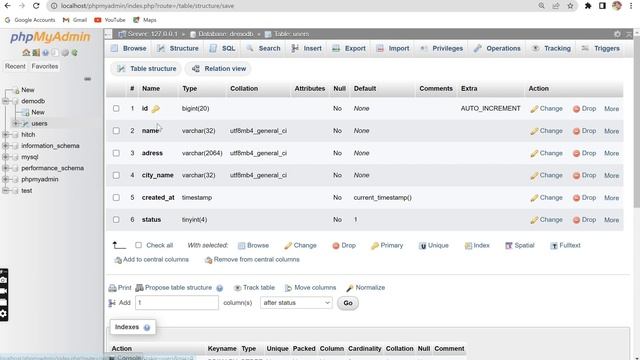Tick checkbox for name column

[x=116, y=131]
